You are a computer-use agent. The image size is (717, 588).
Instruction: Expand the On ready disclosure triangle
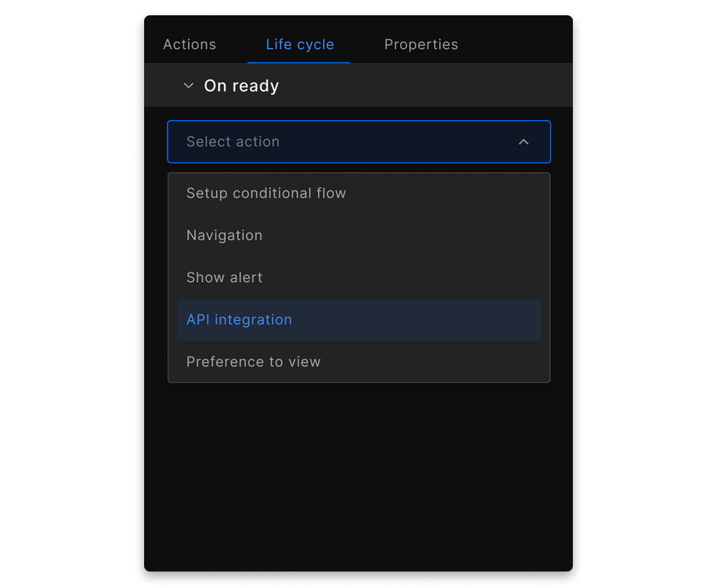[188, 85]
